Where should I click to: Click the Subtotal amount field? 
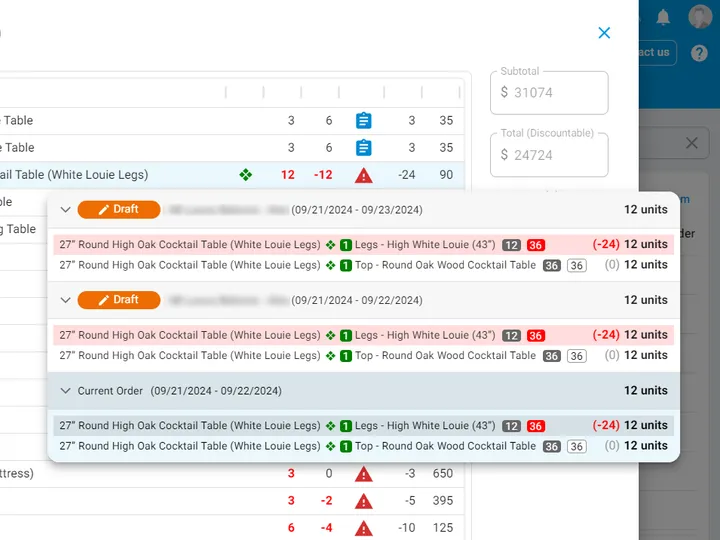[x=549, y=92]
